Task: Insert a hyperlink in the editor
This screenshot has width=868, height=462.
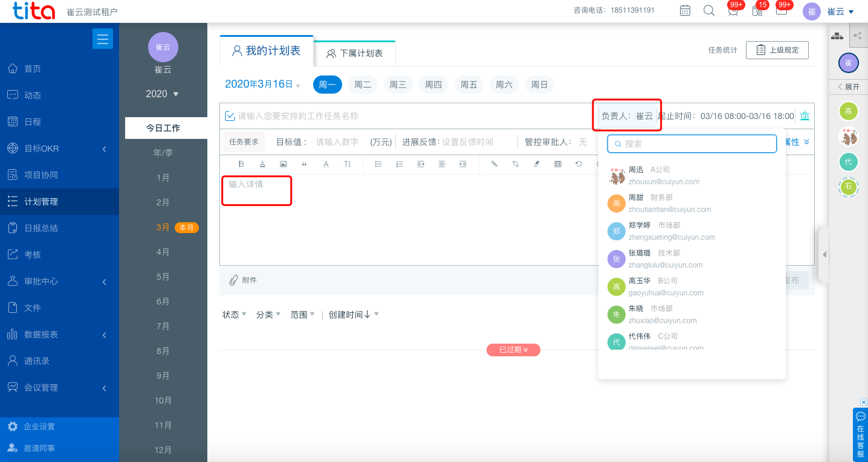Action: point(494,164)
